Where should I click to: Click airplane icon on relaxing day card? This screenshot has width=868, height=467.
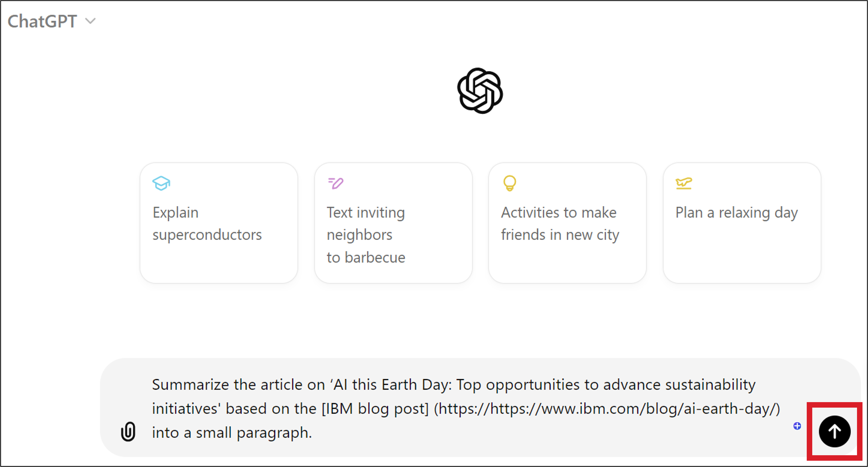pos(684,183)
